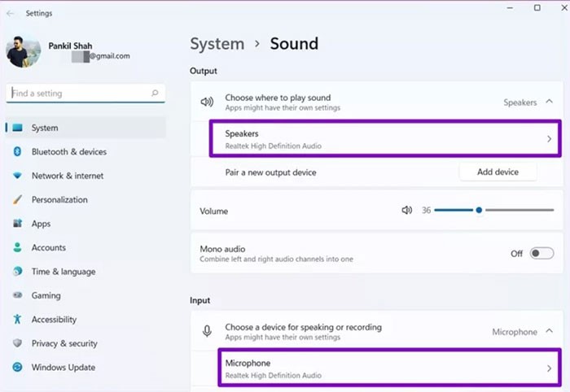Collapse the input device chooser section
570x392 pixels.
coord(550,332)
